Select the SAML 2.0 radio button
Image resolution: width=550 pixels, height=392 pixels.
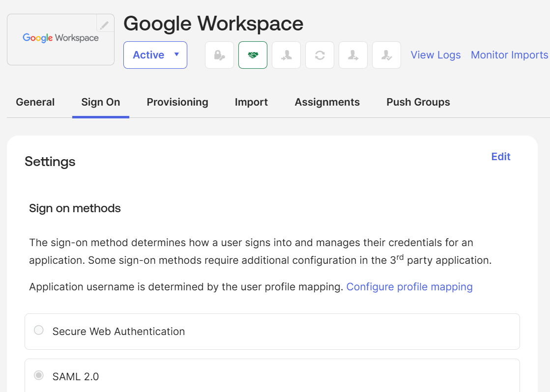(x=39, y=375)
